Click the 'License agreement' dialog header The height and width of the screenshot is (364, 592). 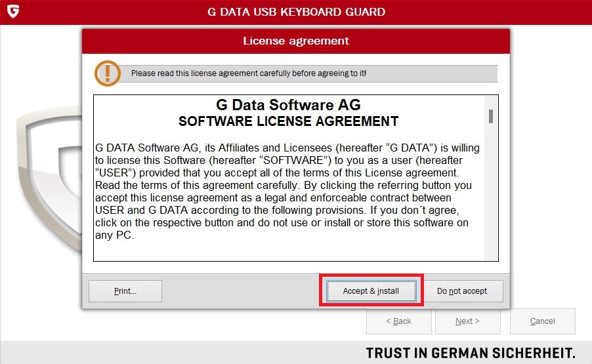(x=296, y=41)
